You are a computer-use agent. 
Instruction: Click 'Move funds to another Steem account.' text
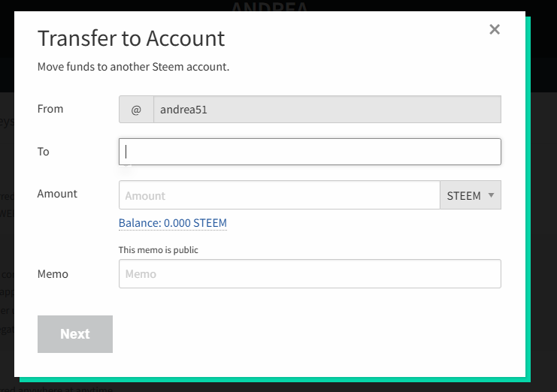(134, 67)
